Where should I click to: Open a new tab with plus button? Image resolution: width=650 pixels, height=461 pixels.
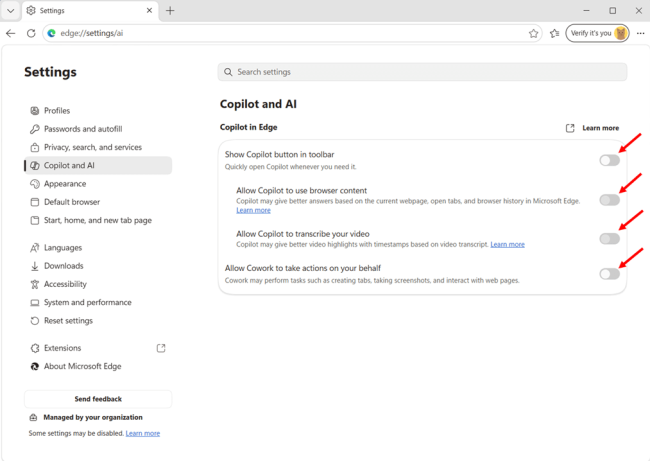tap(170, 11)
